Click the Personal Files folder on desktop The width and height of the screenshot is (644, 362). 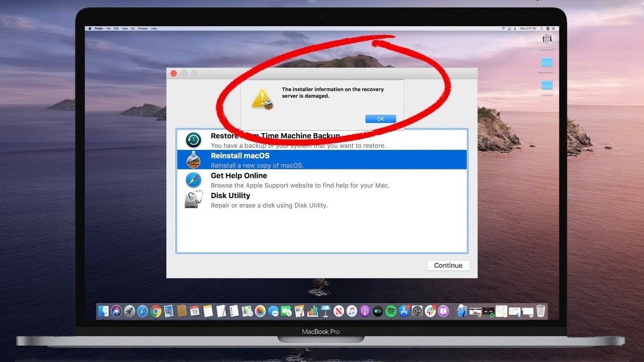(x=547, y=65)
